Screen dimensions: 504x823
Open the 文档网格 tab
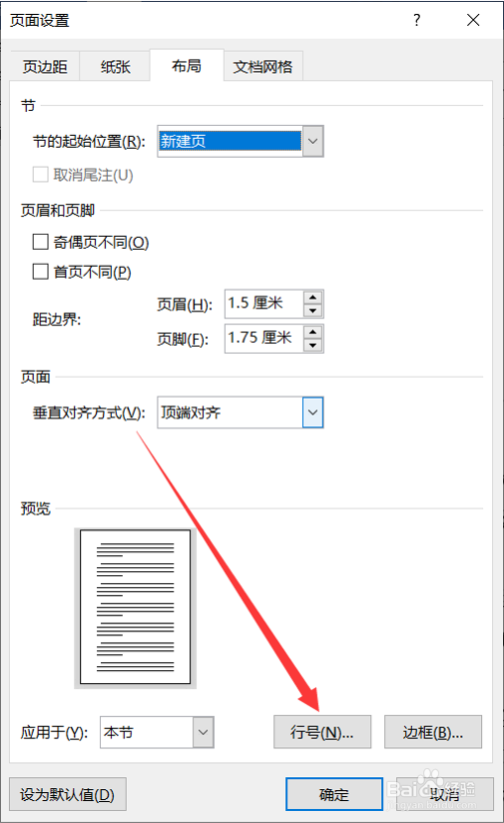tap(262, 66)
